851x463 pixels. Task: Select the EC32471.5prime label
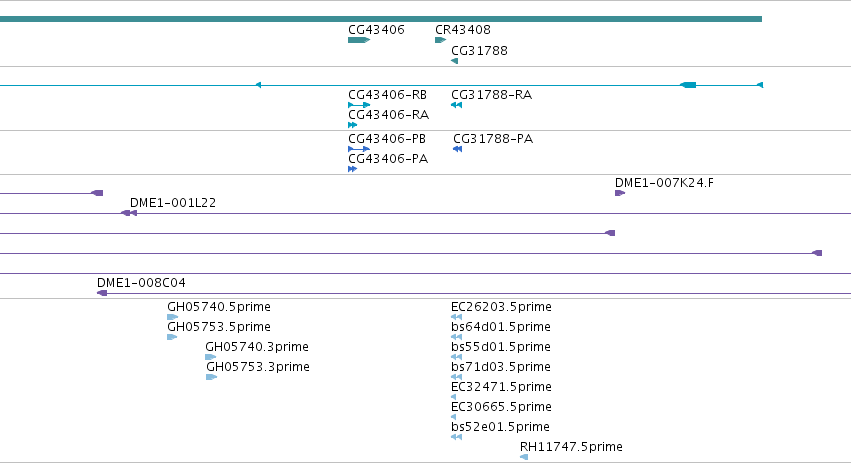coord(501,386)
